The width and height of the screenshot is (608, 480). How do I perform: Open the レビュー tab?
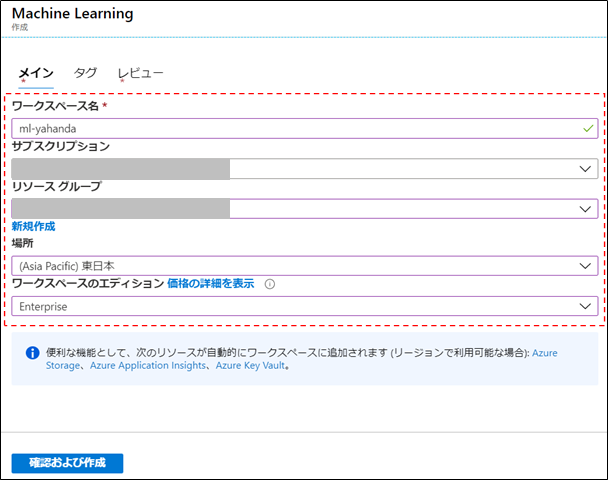[x=141, y=73]
